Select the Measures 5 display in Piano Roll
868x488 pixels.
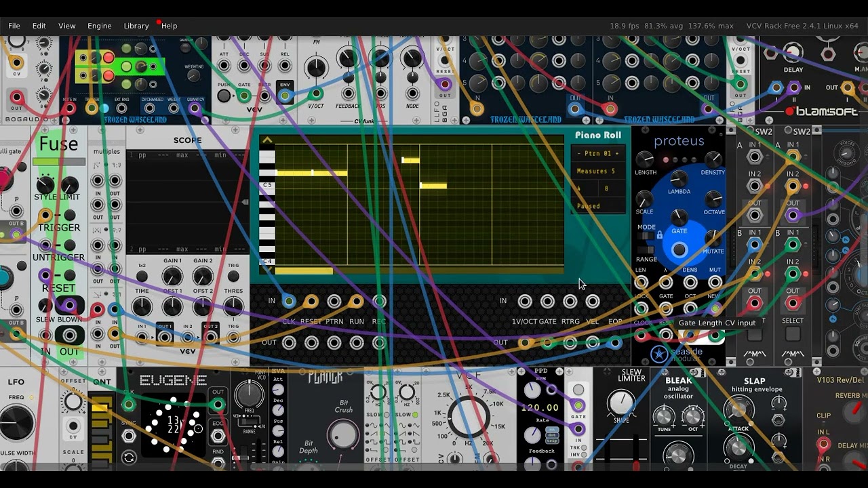(x=596, y=171)
